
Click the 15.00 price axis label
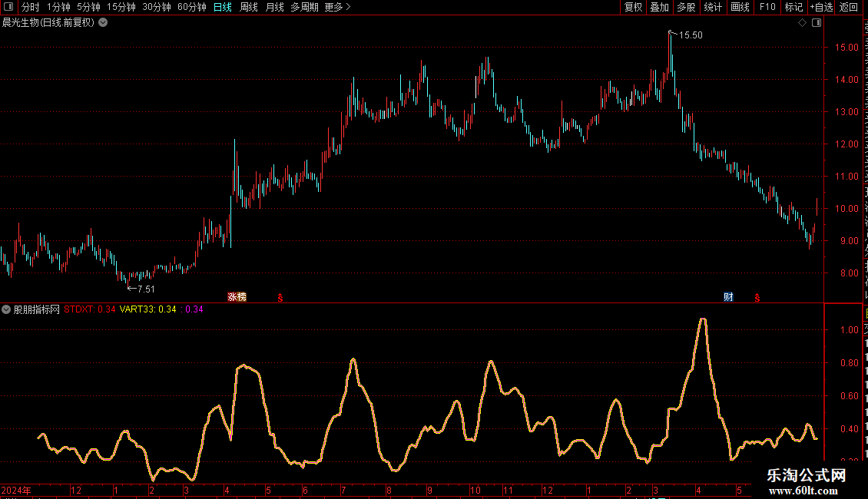pos(846,47)
